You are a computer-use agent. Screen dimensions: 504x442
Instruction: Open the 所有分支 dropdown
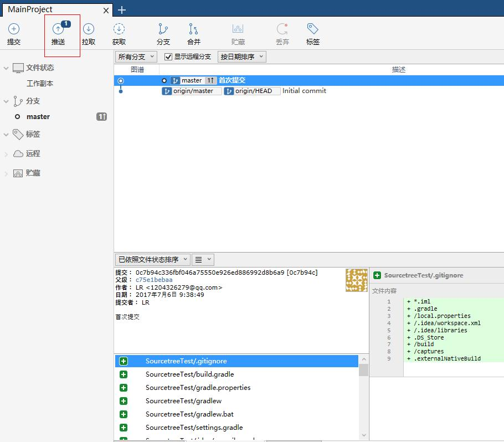click(136, 57)
